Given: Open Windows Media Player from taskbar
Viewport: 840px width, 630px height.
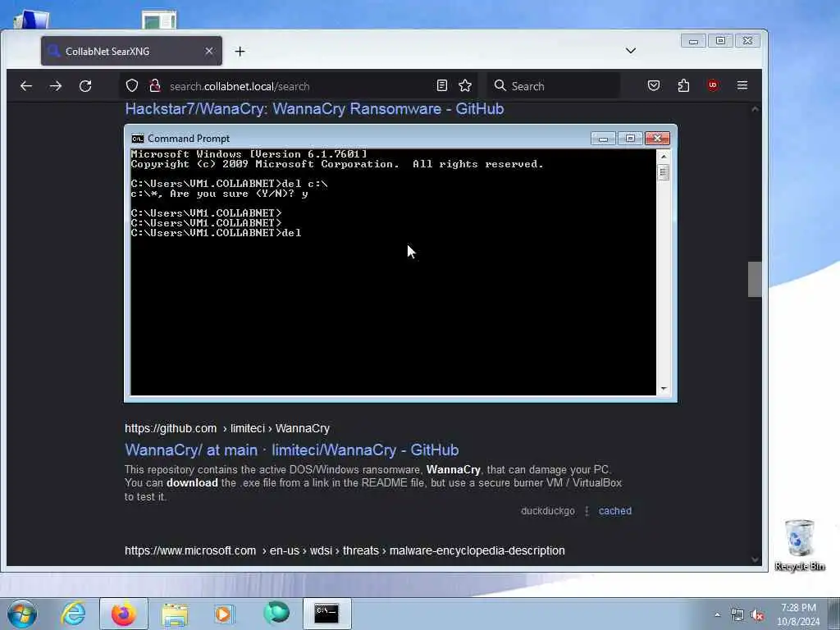Looking at the screenshot, I should pos(224,614).
